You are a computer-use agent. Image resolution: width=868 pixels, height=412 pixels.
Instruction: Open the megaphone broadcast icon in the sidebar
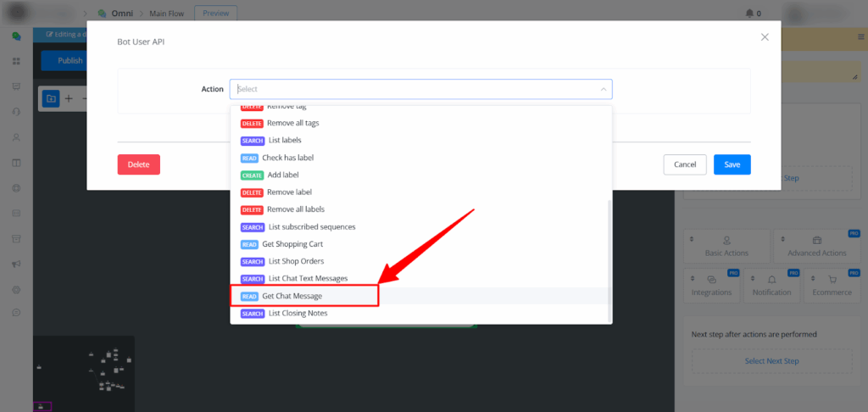coord(16,264)
